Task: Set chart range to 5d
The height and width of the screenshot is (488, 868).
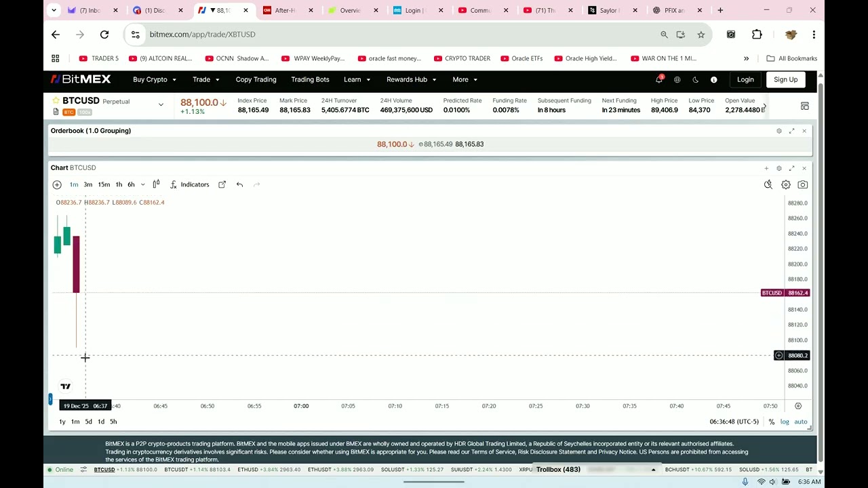Action: [x=88, y=422]
